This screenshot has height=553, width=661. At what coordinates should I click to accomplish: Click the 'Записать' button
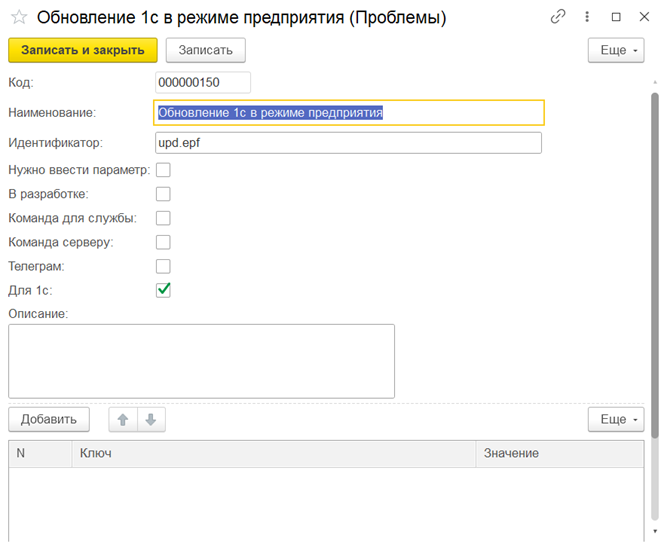[x=205, y=50]
